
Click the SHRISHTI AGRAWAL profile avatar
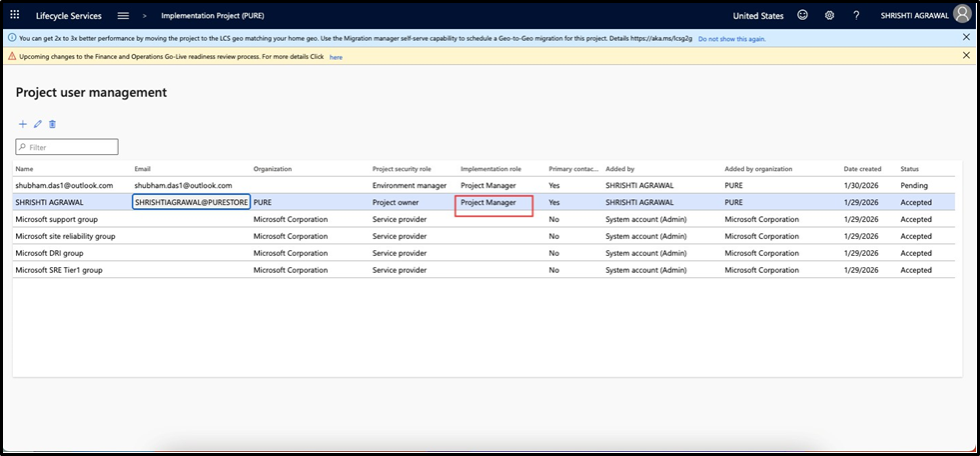[x=962, y=14]
